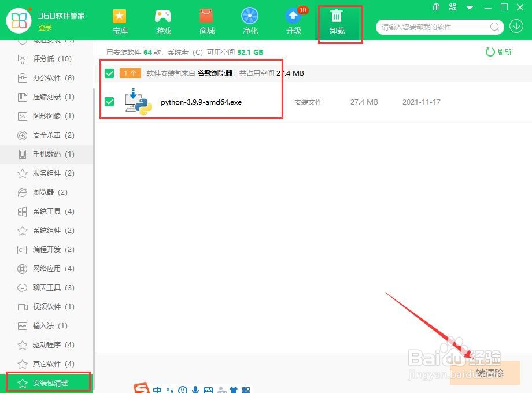Select the 卸载 uninstall tab
The image size is (532, 393).
[x=337, y=21]
